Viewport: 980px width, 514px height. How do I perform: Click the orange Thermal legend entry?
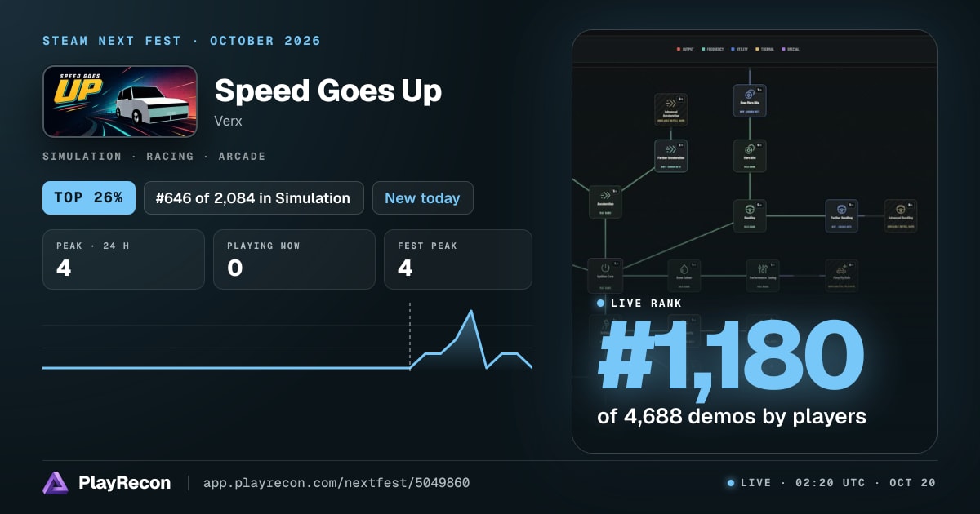point(767,50)
